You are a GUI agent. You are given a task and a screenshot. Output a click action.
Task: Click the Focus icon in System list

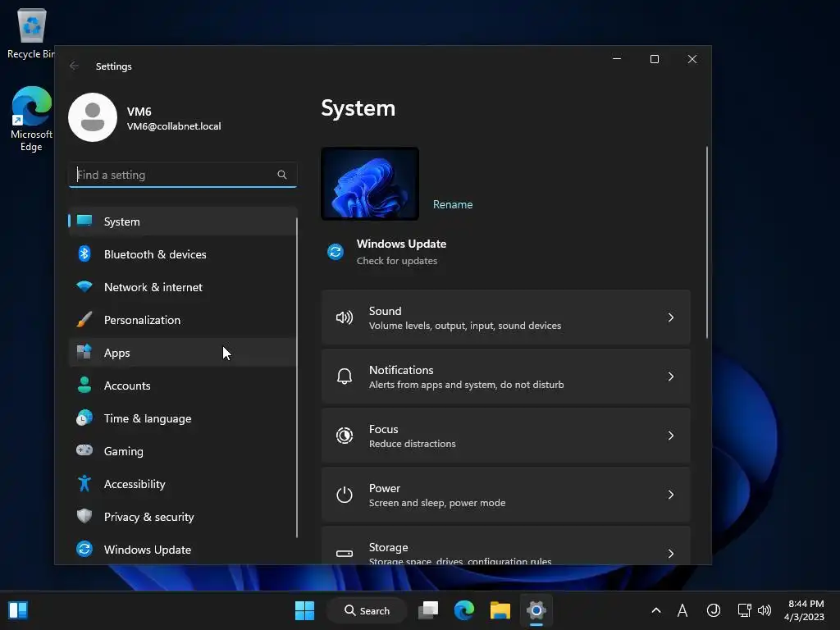pyautogui.click(x=344, y=436)
